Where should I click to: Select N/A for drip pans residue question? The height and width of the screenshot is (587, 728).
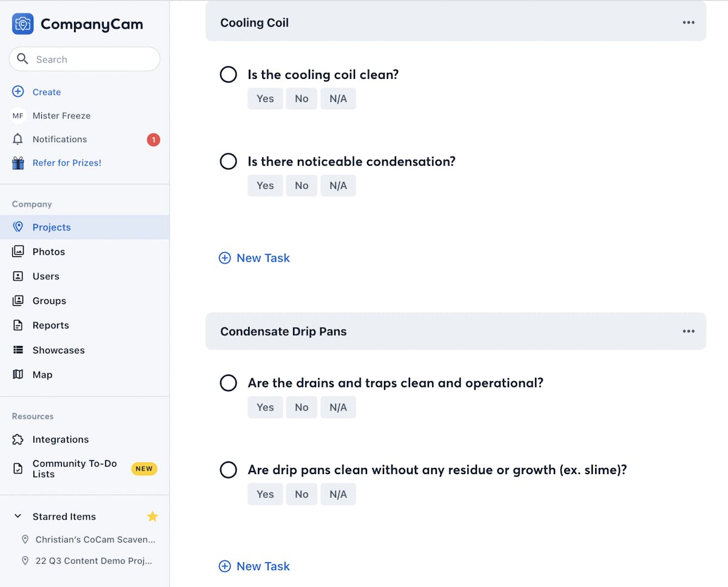point(338,494)
